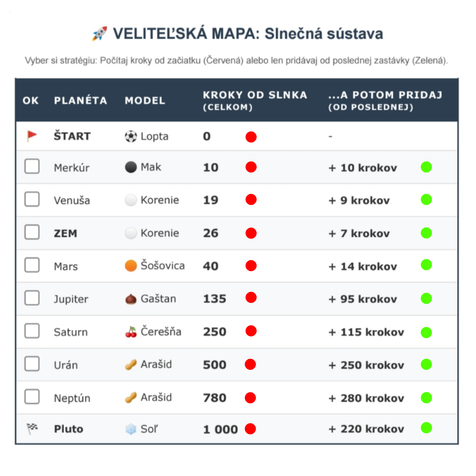476x476 pixels.
Task: Click the black poppy seed Mak icon
Action: (131, 167)
